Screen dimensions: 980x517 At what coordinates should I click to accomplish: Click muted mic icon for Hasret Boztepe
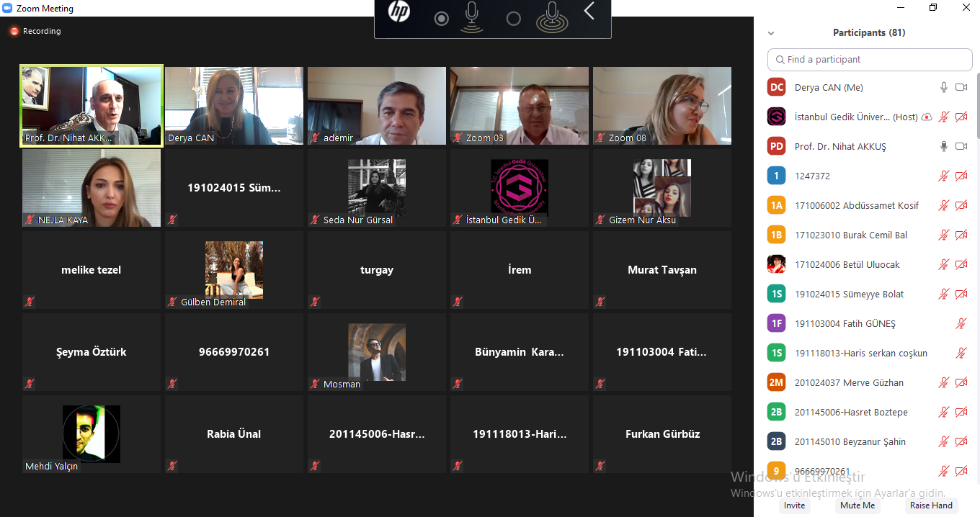pyautogui.click(x=944, y=412)
